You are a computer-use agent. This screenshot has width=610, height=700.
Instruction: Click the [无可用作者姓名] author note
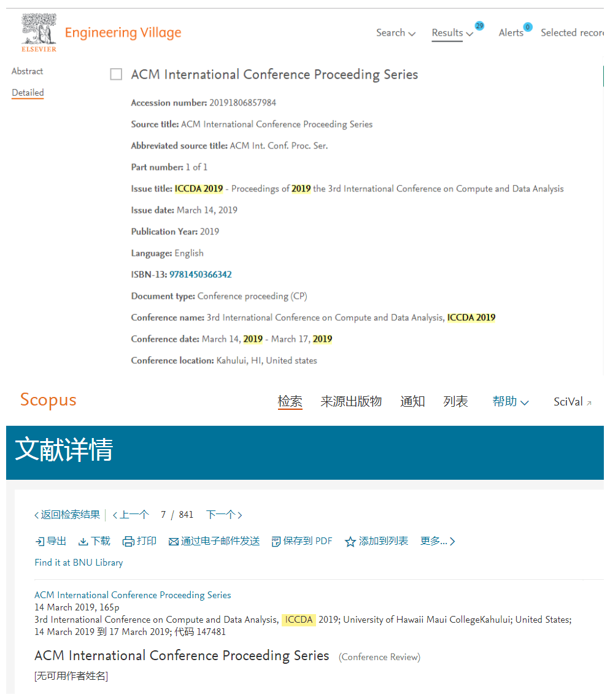71,676
